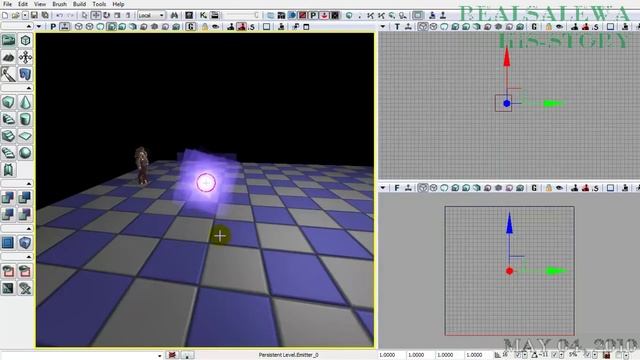This screenshot has height=360, width=640.
Task: Click the Save floppy disk icon
Action: click(34, 16)
